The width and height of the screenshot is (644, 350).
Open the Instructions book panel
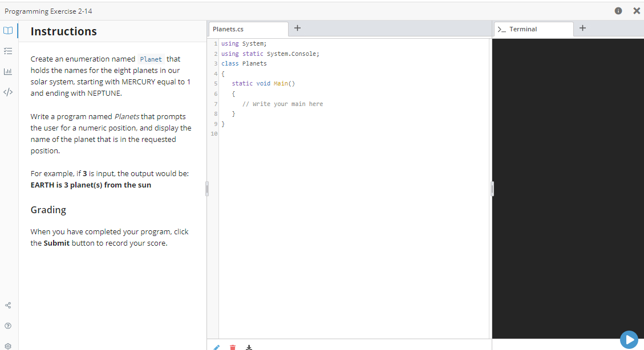coord(8,30)
